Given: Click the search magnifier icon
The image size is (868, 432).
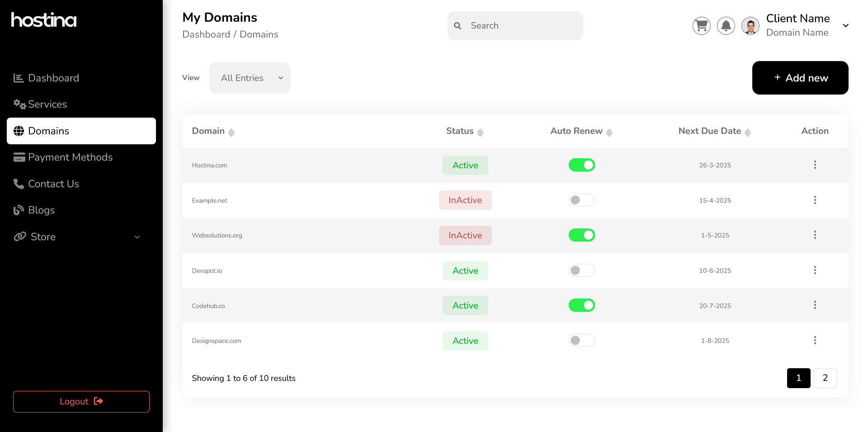Looking at the screenshot, I should [x=458, y=26].
